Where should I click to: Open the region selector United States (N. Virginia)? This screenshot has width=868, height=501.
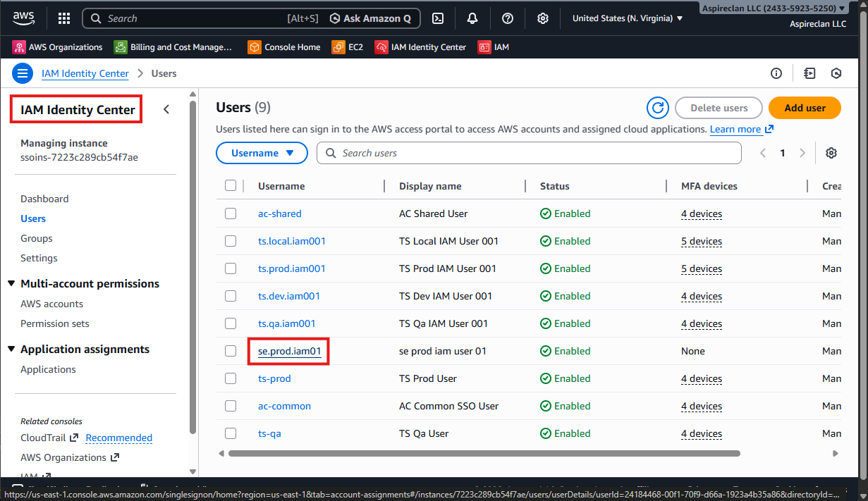point(628,18)
